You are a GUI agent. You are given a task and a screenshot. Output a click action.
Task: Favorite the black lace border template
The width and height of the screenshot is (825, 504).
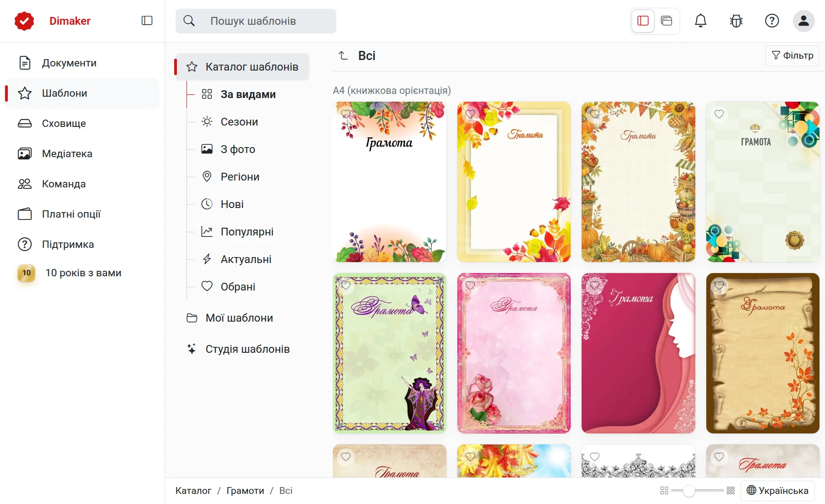(594, 457)
